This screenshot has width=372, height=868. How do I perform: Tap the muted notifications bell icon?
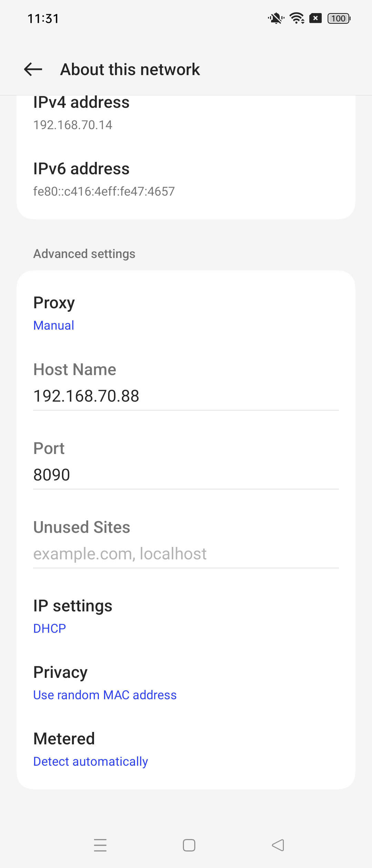tap(276, 18)
